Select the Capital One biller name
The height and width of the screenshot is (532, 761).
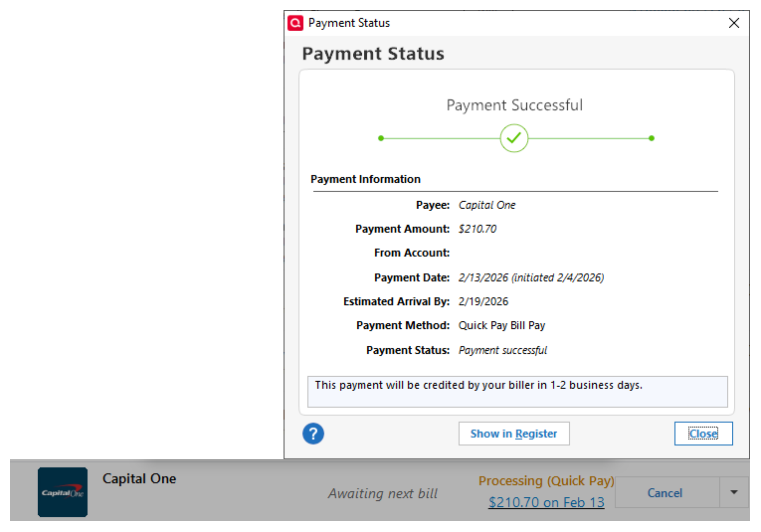click(139, 479)
